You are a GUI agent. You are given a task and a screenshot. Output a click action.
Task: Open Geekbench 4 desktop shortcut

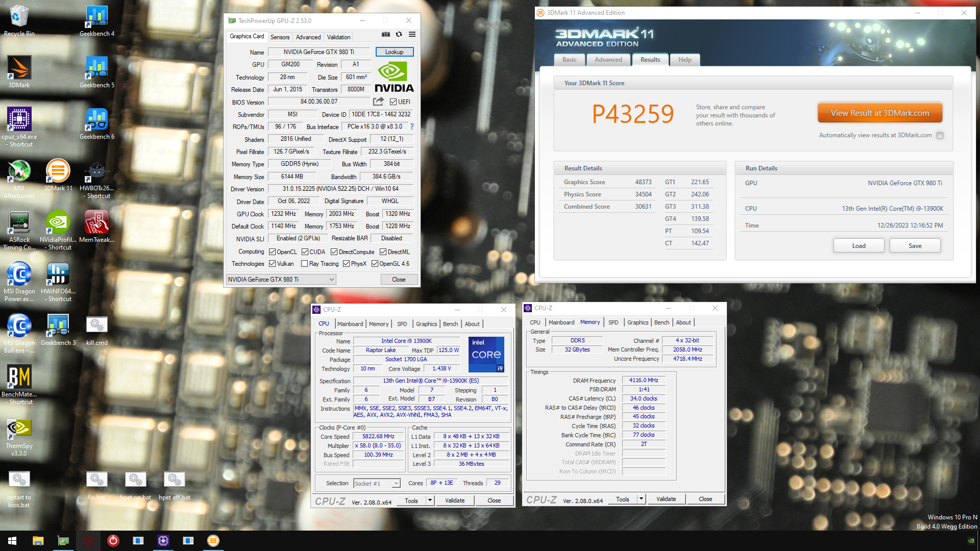coord(97,20)
